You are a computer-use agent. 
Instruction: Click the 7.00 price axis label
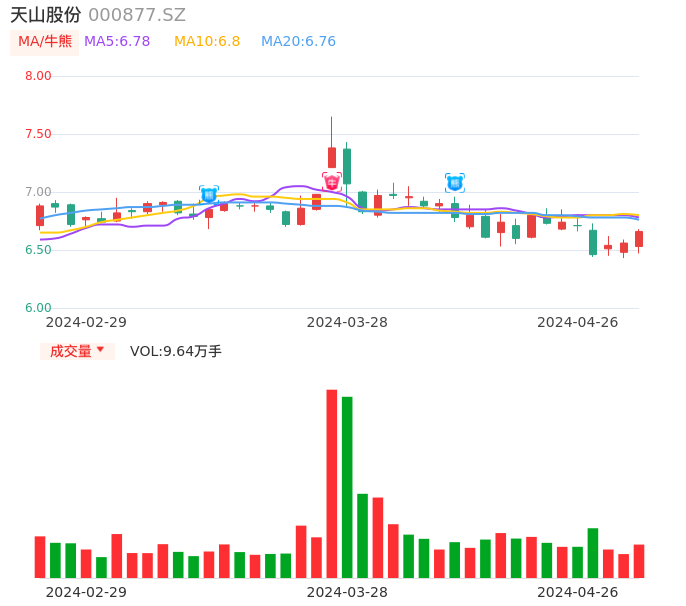point(38,192)
